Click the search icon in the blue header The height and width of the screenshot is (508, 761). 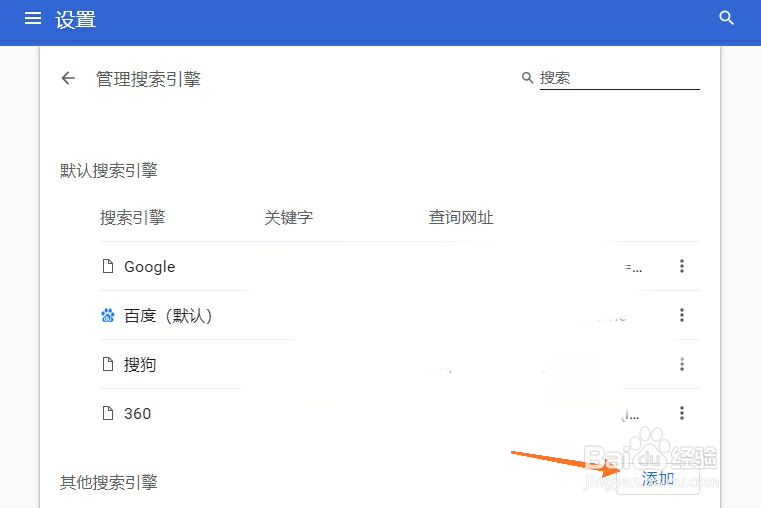726,18
